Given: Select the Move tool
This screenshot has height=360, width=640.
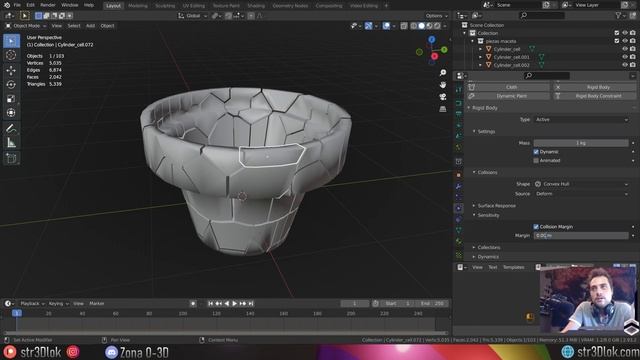Looking at the screenshot, I should [x=11, y=70].
